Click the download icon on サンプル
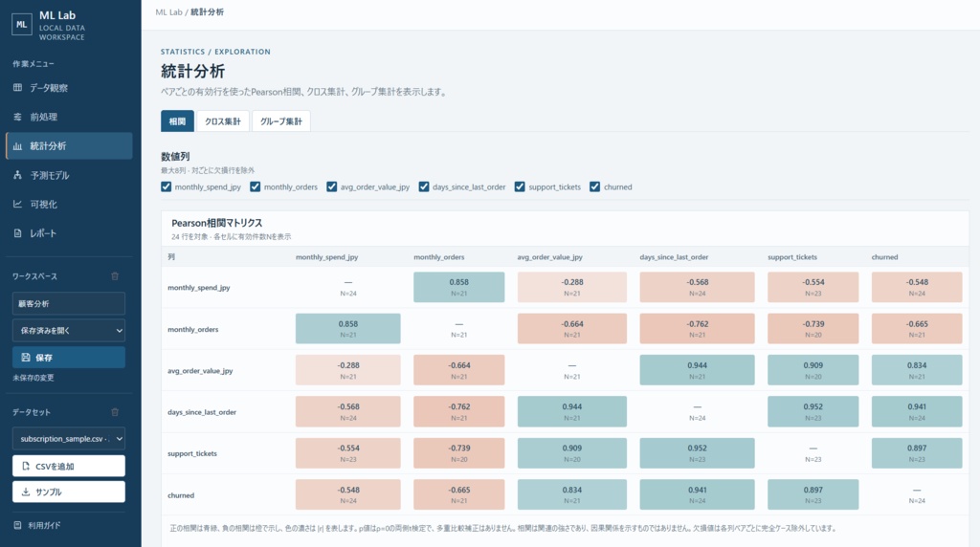Image resolution: width=980 pixels, height=547 pixels. click(26, 492)
